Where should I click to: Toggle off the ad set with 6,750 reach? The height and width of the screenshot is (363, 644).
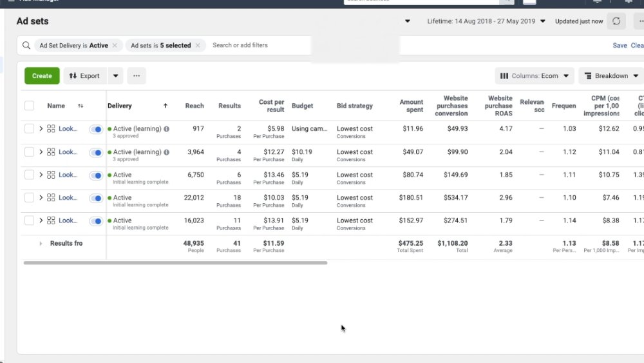click(x=96, y=175)
